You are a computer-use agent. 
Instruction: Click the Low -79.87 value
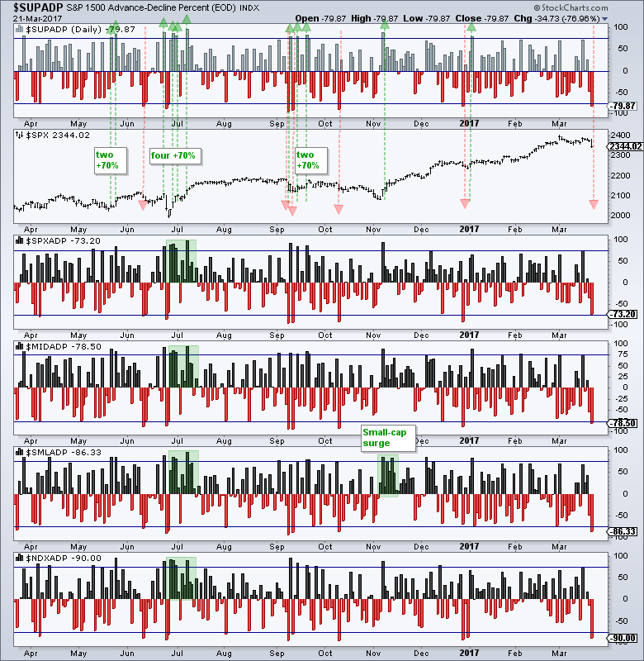tap(427, 18)
